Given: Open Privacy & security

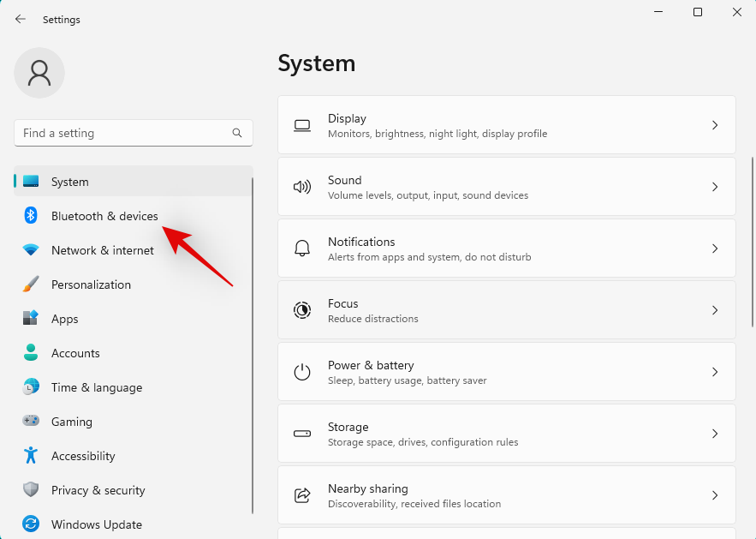Looking at the screenshot, I should tap(133, 490).
